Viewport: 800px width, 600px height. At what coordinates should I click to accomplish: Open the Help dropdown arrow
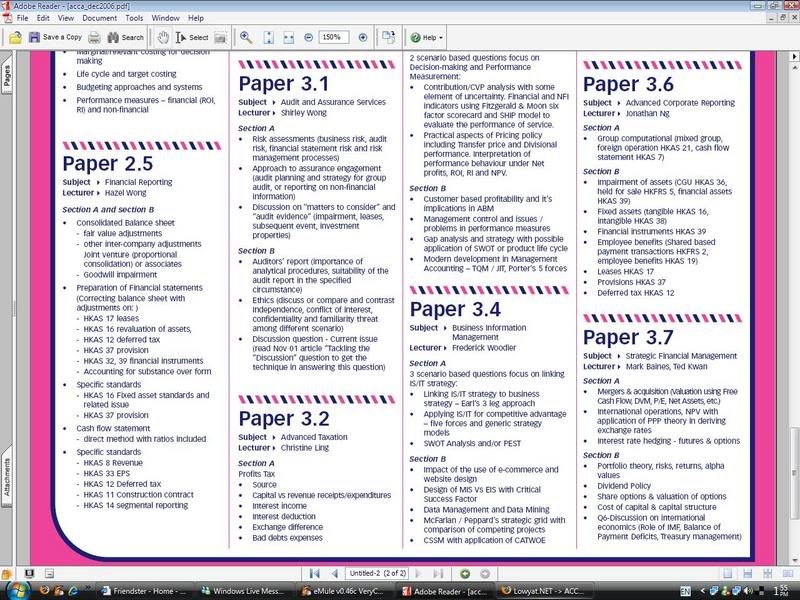click(441, 37)
